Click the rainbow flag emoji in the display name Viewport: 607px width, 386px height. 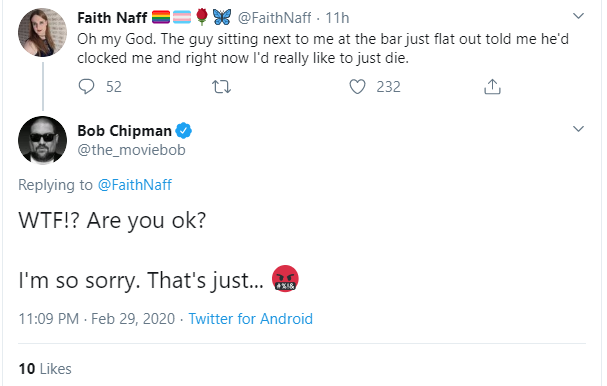click(x=161, y=17)
